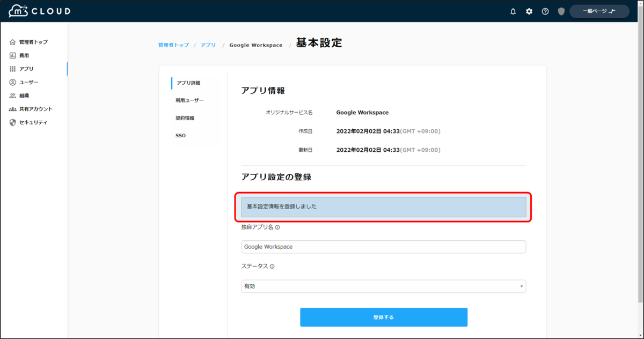Focus the 独自アプリ名 text field
This screenshot has width=644, height=339.
click(x=384, y=247)
